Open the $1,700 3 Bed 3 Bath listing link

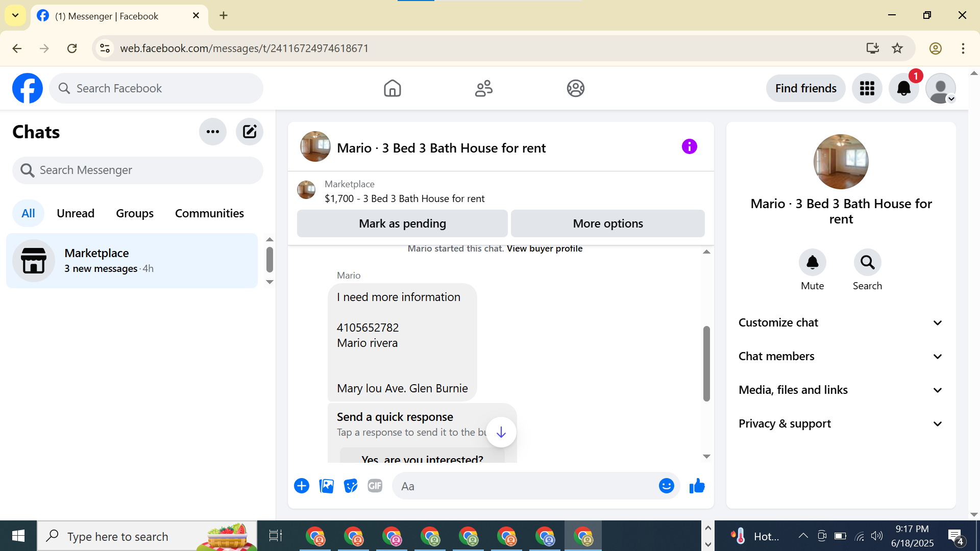404,198
